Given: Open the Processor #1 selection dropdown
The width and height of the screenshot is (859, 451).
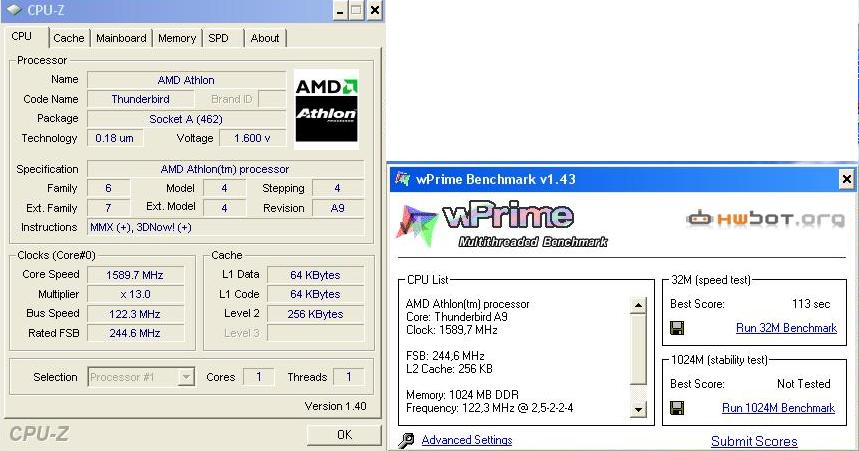Looking at the screenshot, I should click(141, 377).
